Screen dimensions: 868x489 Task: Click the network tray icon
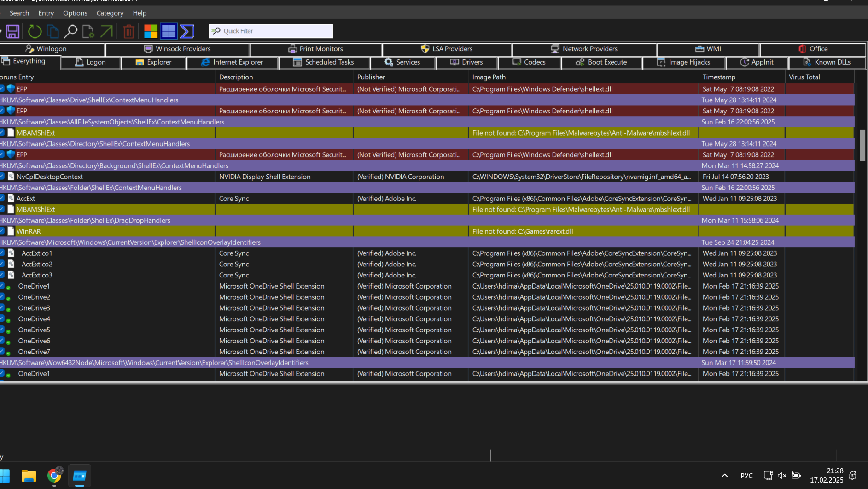(768, 476)
